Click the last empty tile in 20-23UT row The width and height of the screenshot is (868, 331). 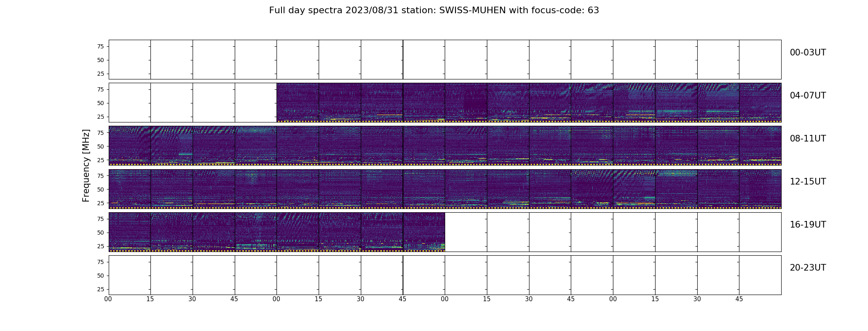[x=760, y=275]
